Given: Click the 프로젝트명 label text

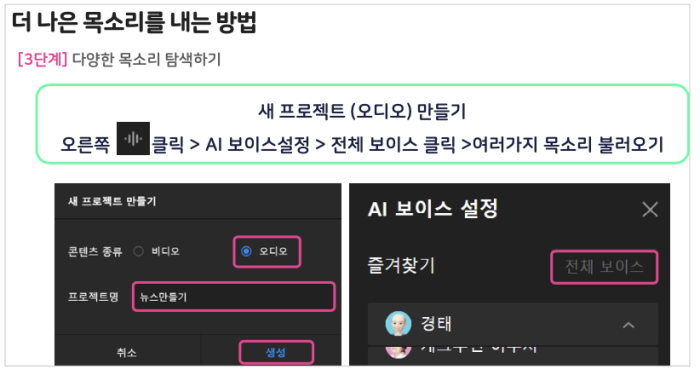Looking at the screenshot, I should (93, 296).
